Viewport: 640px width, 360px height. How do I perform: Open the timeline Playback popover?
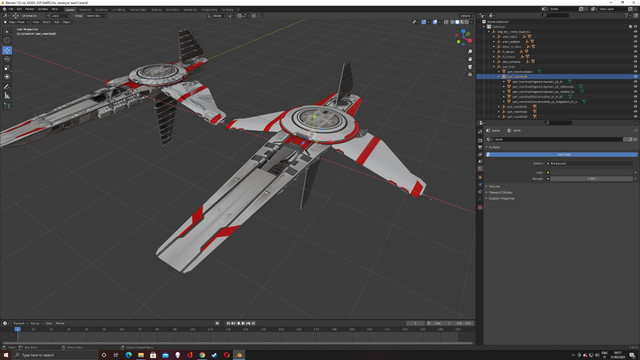coord(19,323)
